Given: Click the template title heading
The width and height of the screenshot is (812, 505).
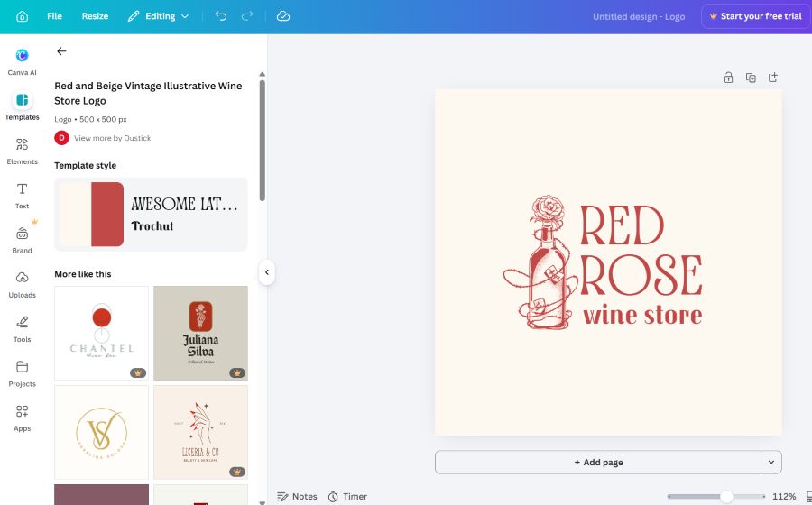Looking at the screenshot, I should (148, 93).
